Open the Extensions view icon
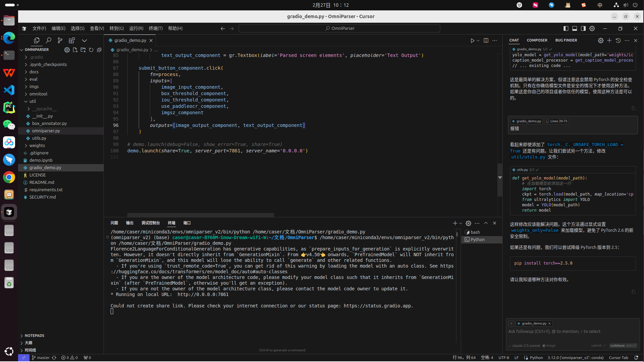Viewport: 644px width, 362px height. 72,41
